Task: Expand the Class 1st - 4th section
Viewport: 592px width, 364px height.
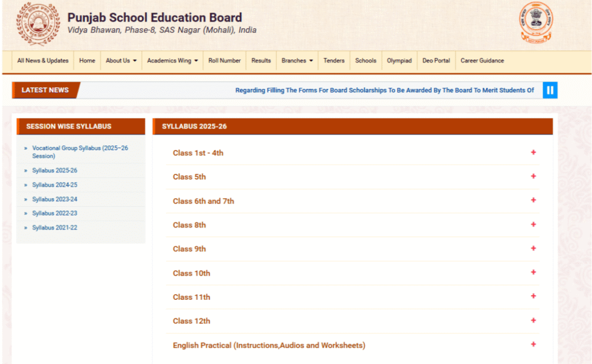Action: pos(353,153)
